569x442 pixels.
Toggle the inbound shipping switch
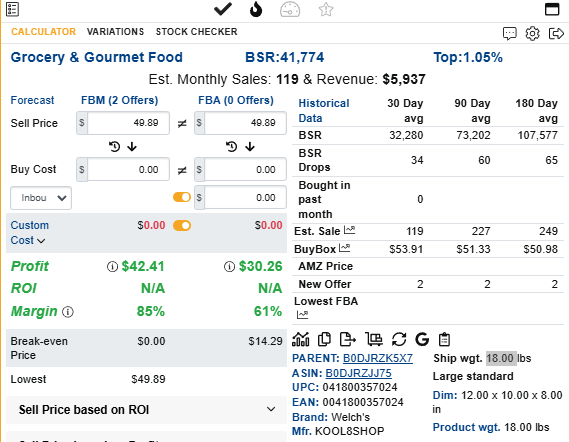[x=182, y=197]
